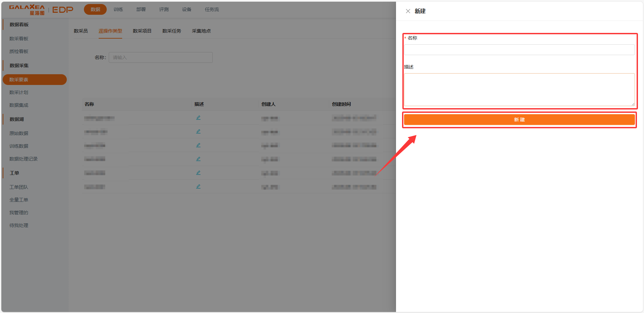Switch to the 数采员 tab
This screenshot has height=313, width=644.
81,31
